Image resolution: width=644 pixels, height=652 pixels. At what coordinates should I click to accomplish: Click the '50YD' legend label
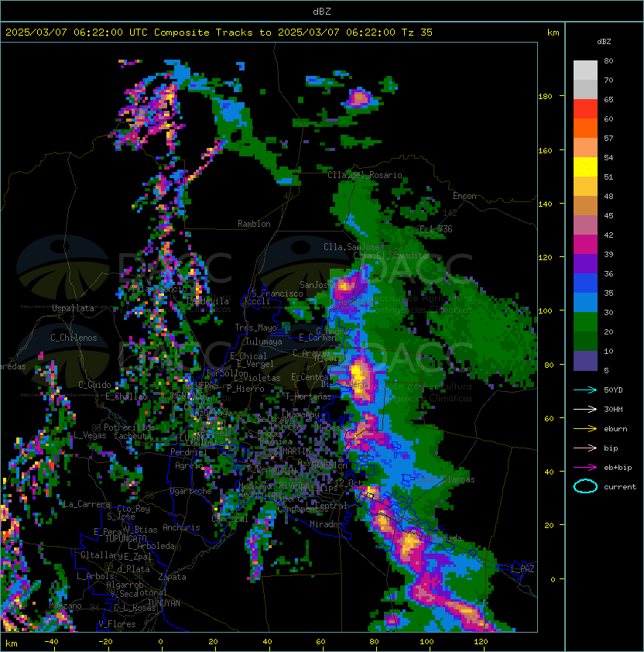(x=613, y=390)
